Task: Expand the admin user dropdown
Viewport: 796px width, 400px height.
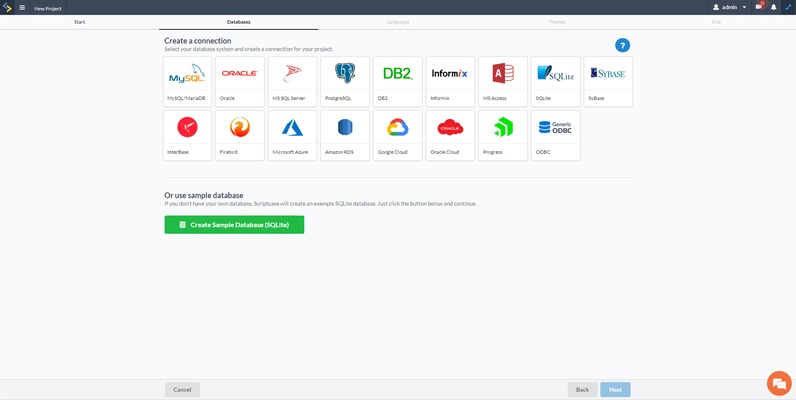Action: 729,8
